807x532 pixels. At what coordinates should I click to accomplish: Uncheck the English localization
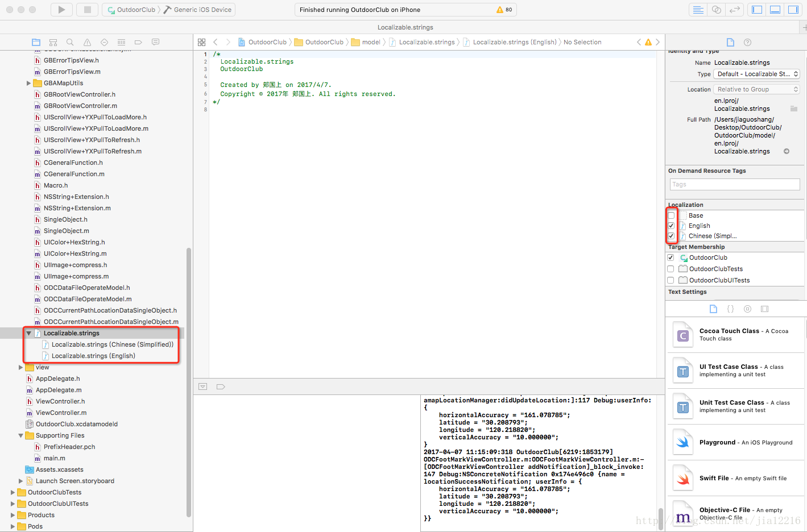671,226
